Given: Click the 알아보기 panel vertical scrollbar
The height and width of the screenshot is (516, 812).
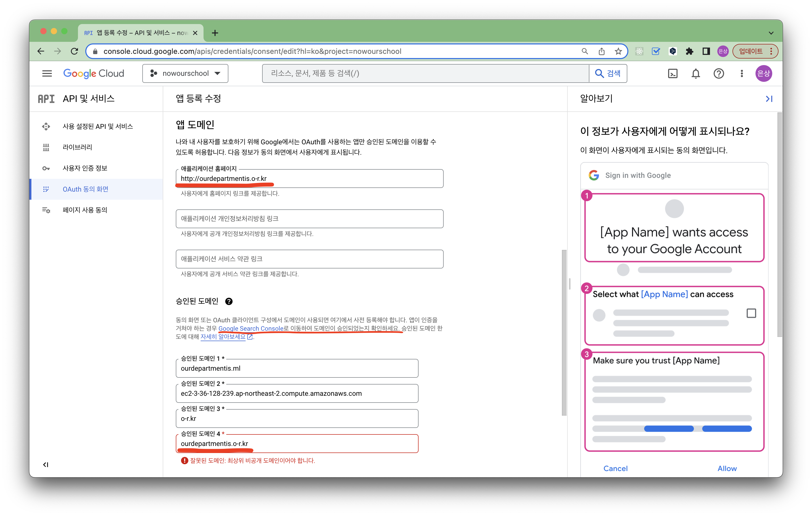Looking at the screenshot, I should point(779,225).
